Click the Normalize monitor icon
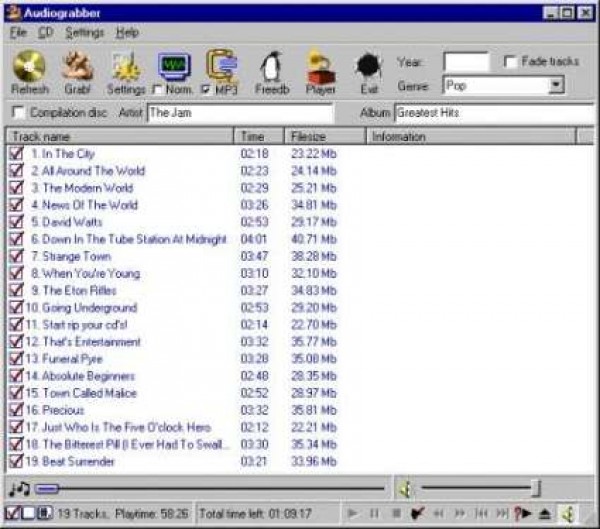Image resolution: width=600 pixels, height=529 pixels. [174, 64]
